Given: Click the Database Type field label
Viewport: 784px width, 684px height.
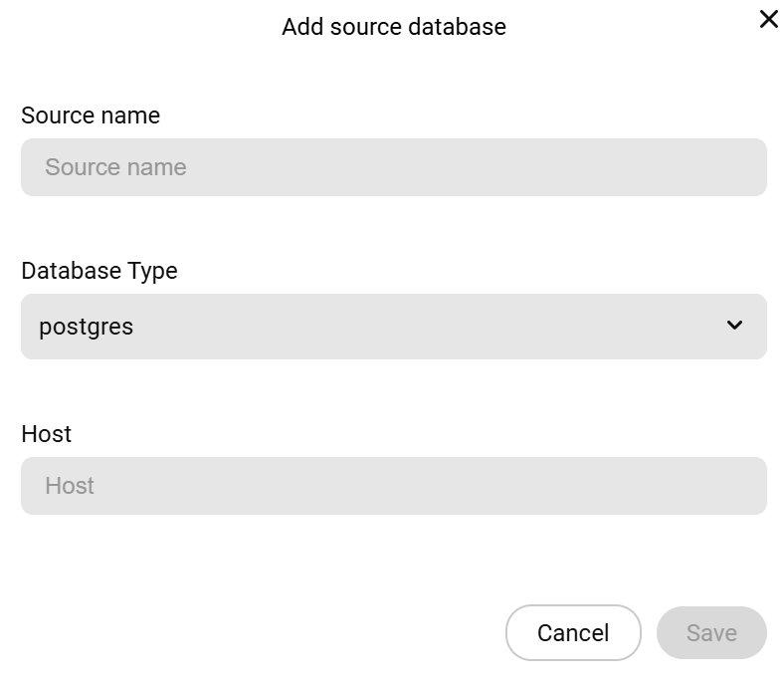Looking at the screenshot, I should (99, 271).
